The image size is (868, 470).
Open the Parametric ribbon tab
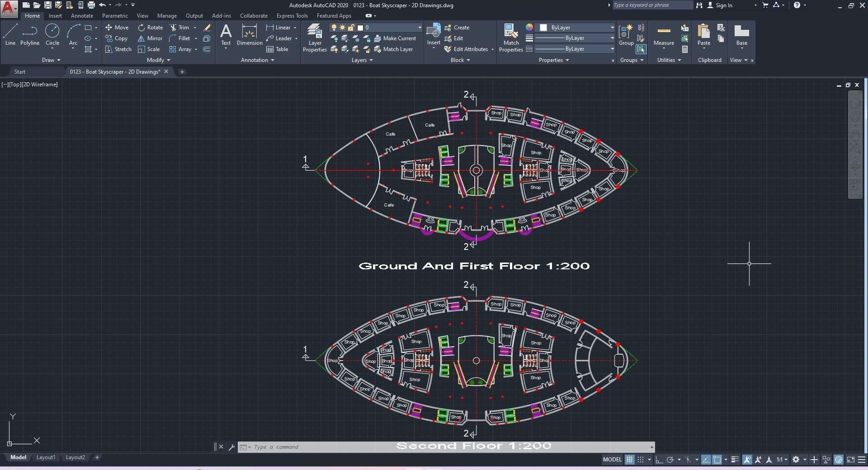click(115, 16)
